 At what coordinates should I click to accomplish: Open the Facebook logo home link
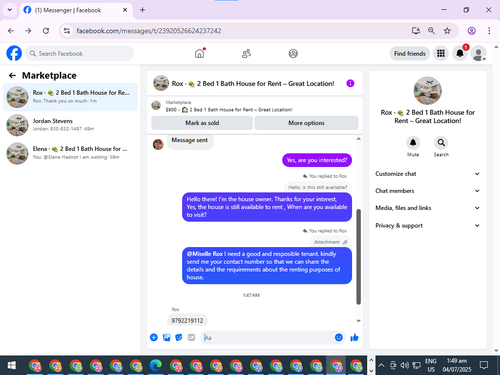[14, 53]
